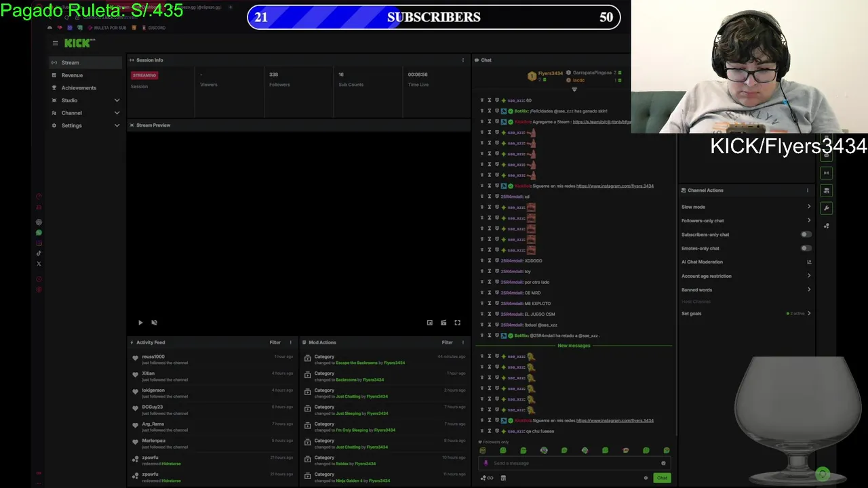Click the DCGuy23 follow entry

pos(212,410)
